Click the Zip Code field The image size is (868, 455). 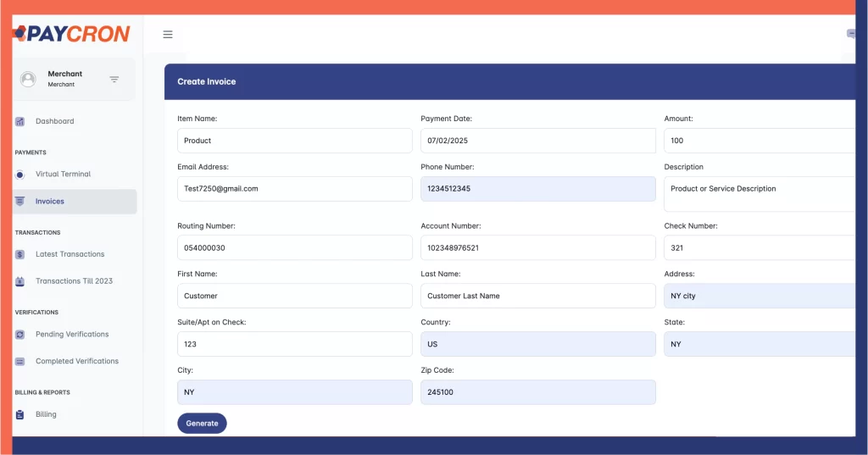(x=538, y=392)
